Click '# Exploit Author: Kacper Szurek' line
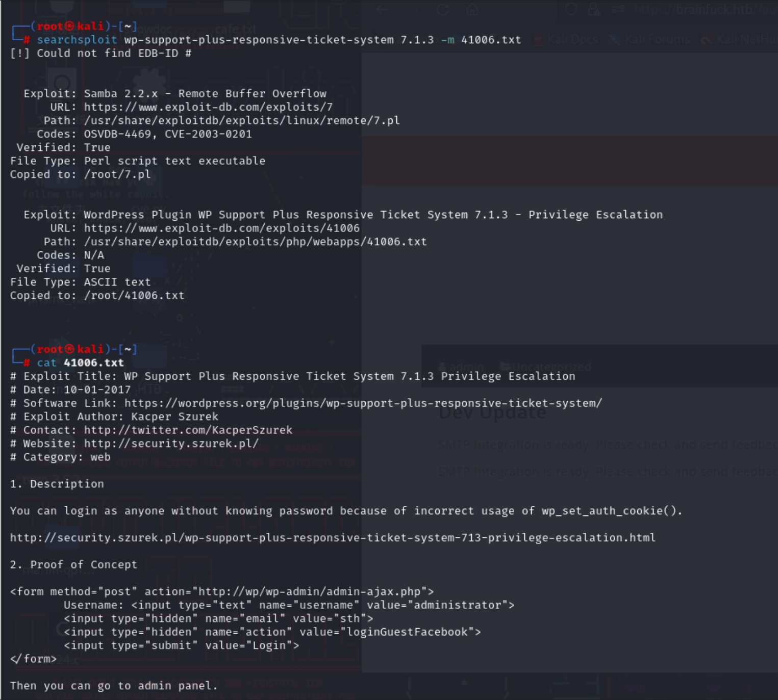 click(114, 417)
